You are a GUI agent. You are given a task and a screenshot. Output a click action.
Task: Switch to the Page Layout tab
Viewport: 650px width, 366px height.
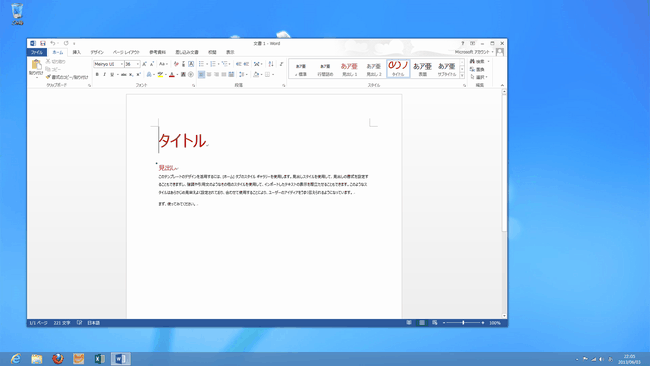click(x=126, y=52)
